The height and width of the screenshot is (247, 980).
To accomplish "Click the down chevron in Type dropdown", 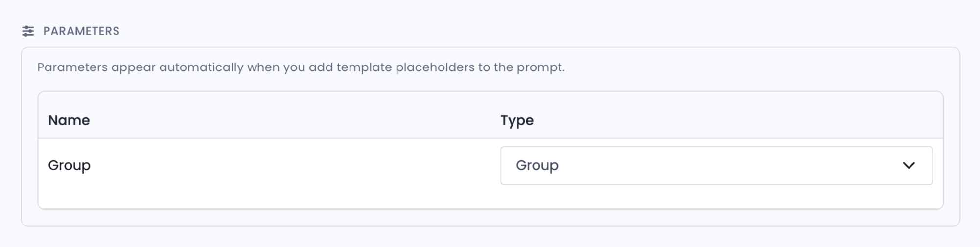I will point(909,166).
